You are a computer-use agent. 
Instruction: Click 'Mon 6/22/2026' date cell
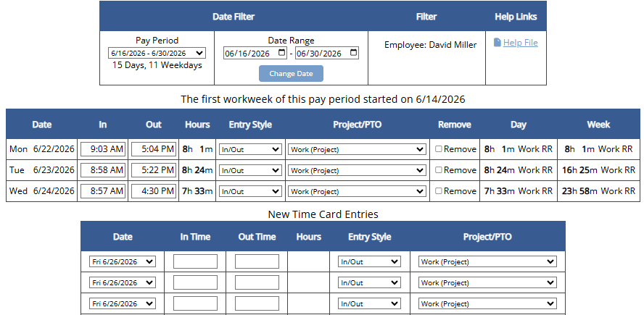(x=42, y=149)
